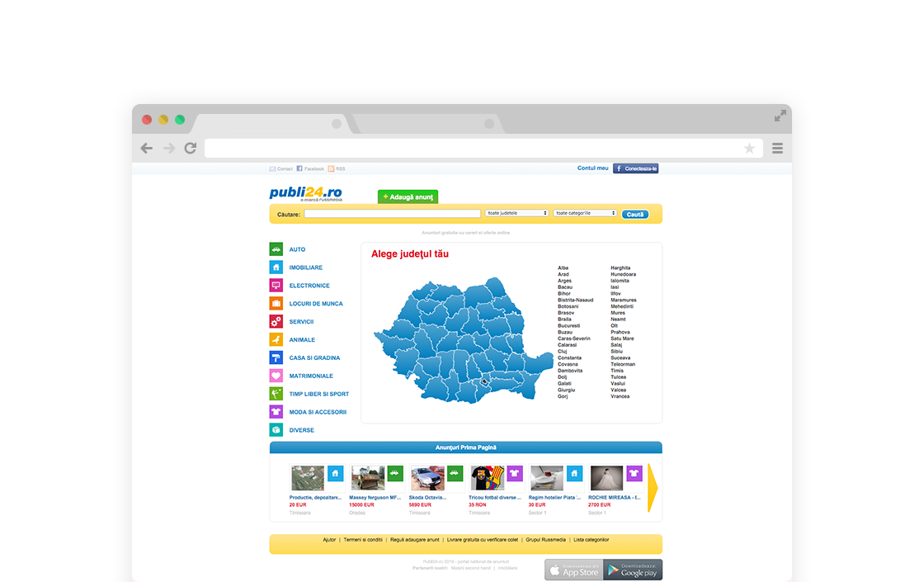Open 'Contul meu' account menu
The height and width of the screenshot is (582, 924).
(592, 168)
